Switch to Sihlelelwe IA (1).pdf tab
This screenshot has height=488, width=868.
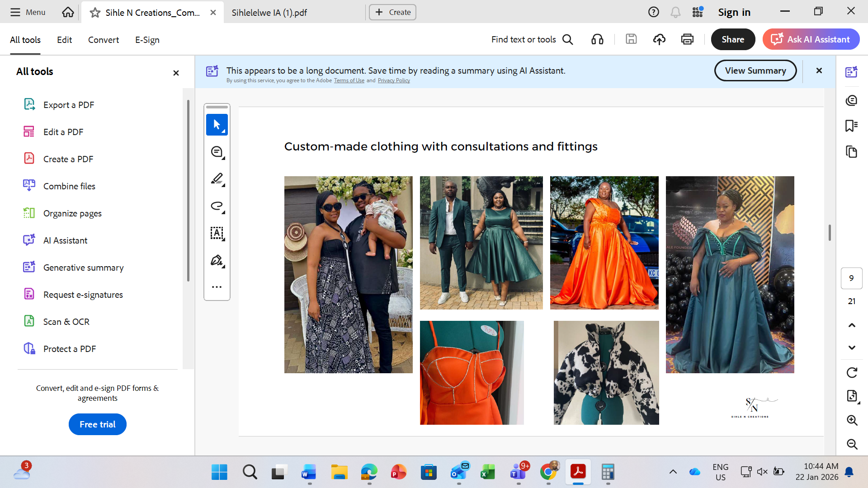click(x=269, y=13)
